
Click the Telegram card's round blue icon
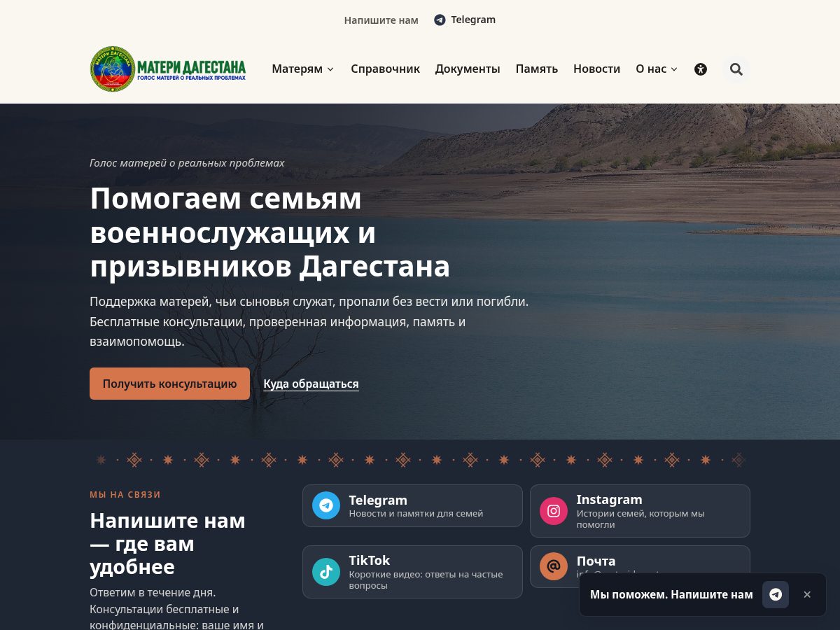coord(325,505)
